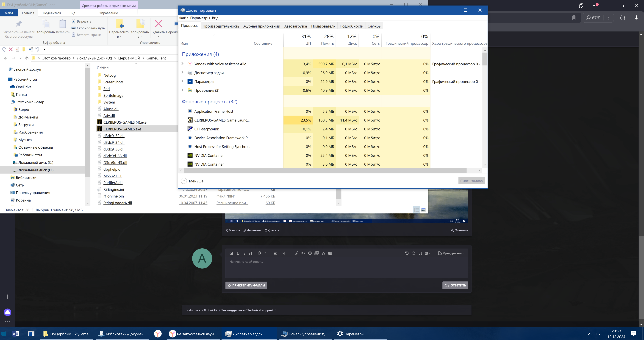Screen dimensions: 644x340
Task: Click the media gallery icon in editor
Action: click(316, 253)
